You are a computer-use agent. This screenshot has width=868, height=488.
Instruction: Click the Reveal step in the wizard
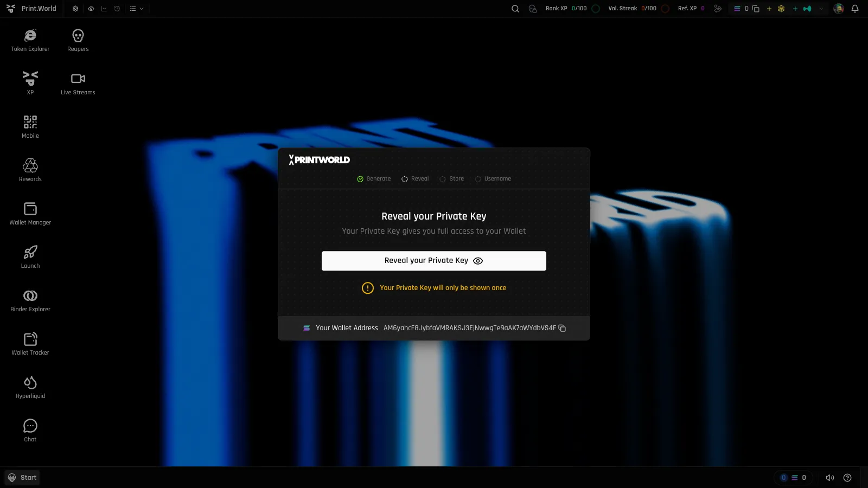click(x=415, y=179)
